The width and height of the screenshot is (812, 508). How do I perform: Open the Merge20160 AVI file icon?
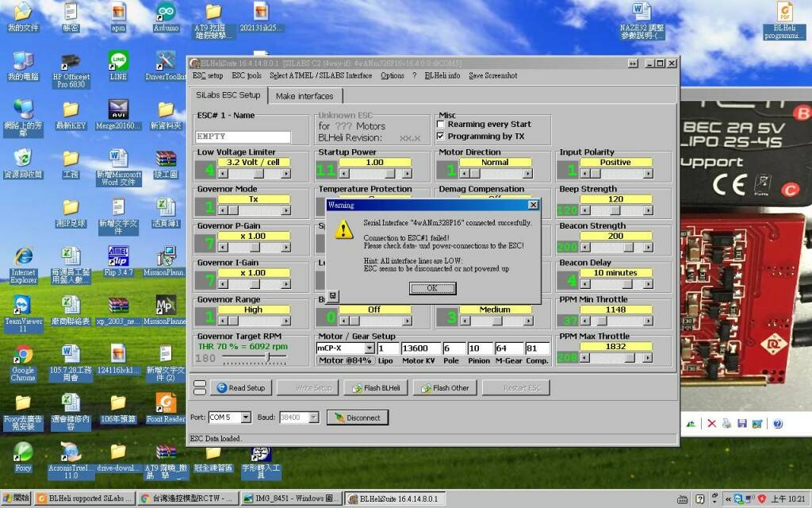point(118,114)
